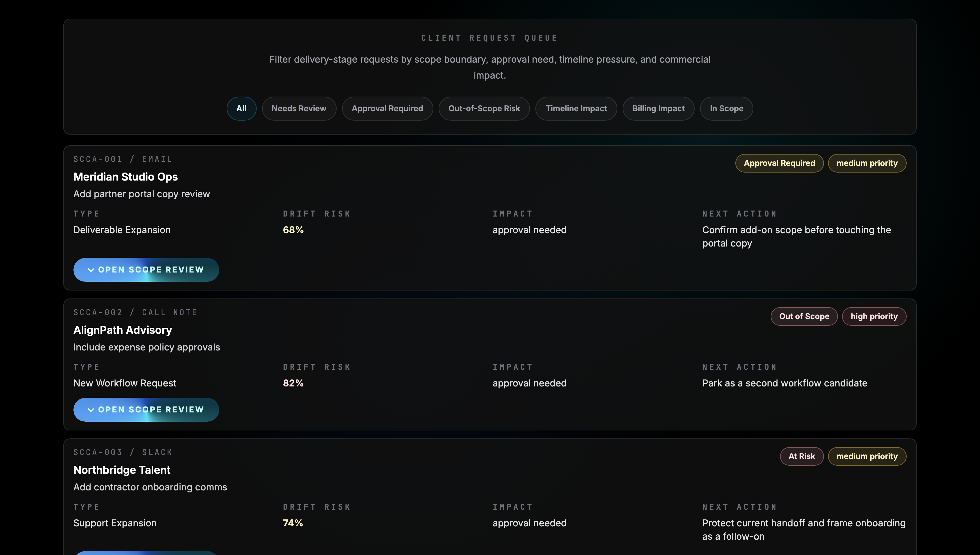
Task: Filter requests by Timeline Impact
Action: tap(576, 109)
